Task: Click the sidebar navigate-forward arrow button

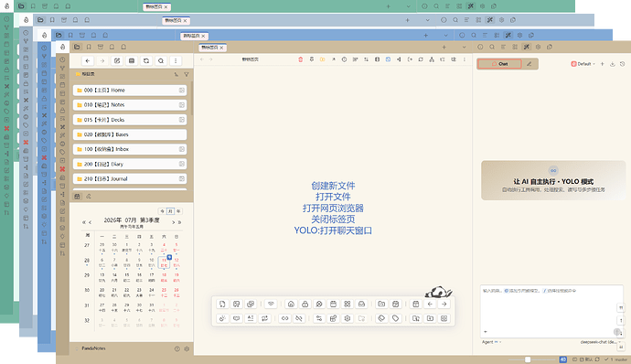Action: click(x=102, y=60)
